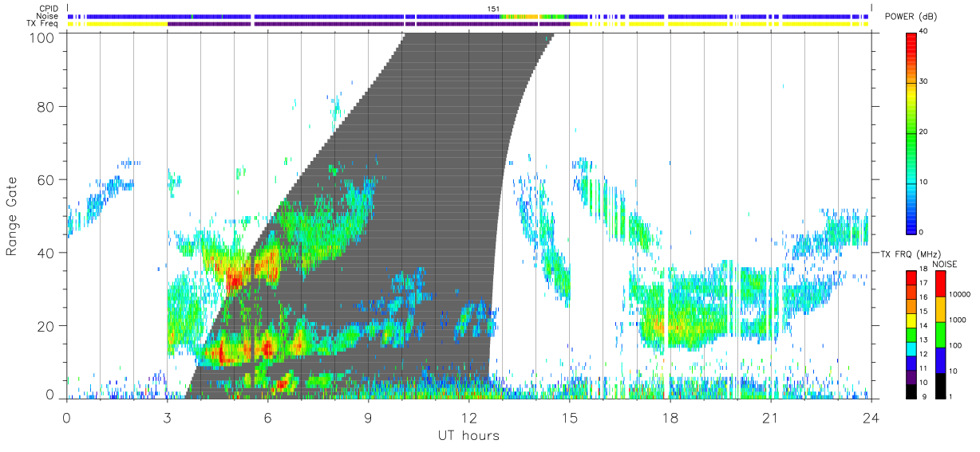The width and height of the screenshot is (980, 452).
Task: Click the x-axis tick label '12'
Action: [469, 417]
